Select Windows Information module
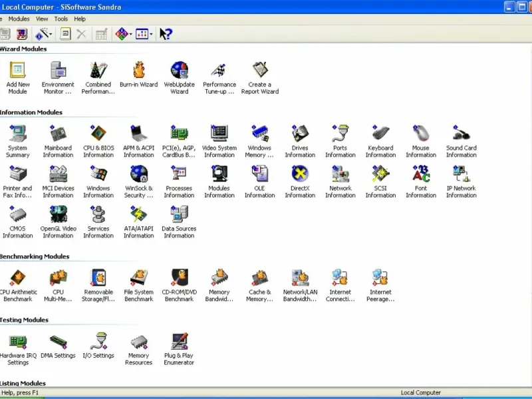Viewport: 532px width, 399px height. coord(98,182)
